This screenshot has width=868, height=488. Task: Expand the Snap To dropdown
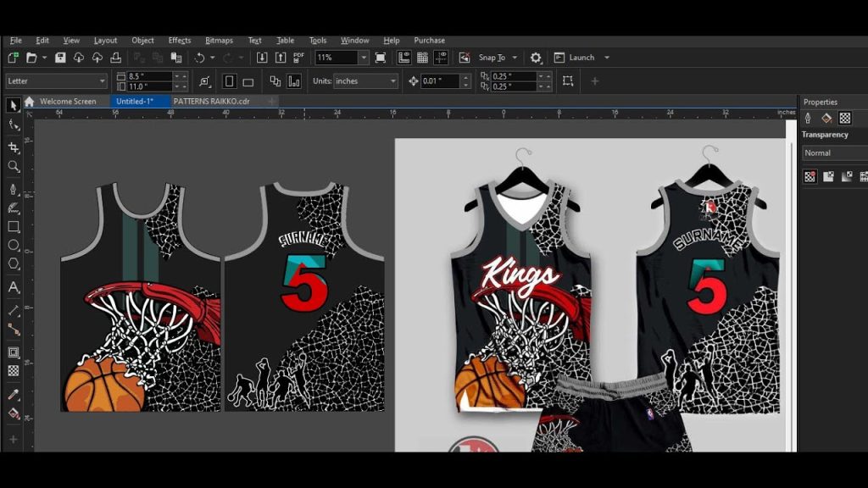[x=515, y=58]
